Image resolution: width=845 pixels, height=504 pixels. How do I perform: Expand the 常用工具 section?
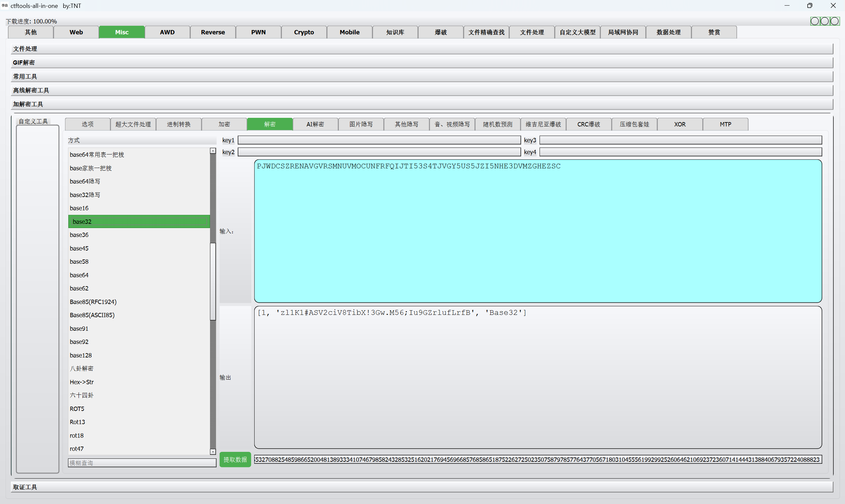(422, 77)
